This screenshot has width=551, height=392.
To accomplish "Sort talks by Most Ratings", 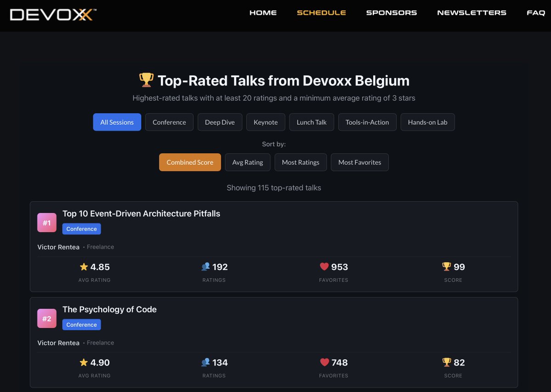I will tap(301, 162).
